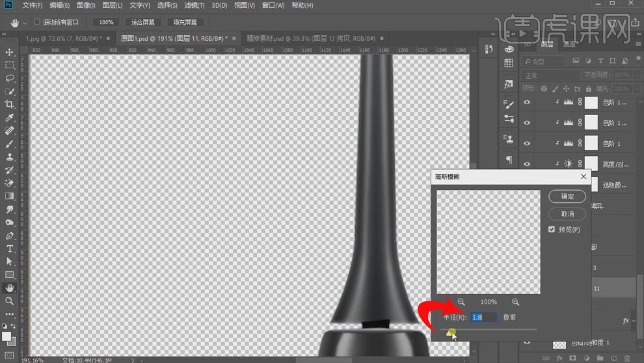Screen dimensions: 644x363
Task: Hide the second 色阶 1... layer
Action: pos(527,123)
